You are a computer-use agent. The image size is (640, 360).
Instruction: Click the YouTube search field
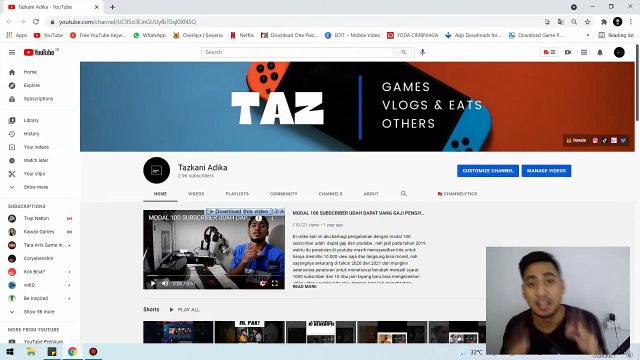coord(297,52)
